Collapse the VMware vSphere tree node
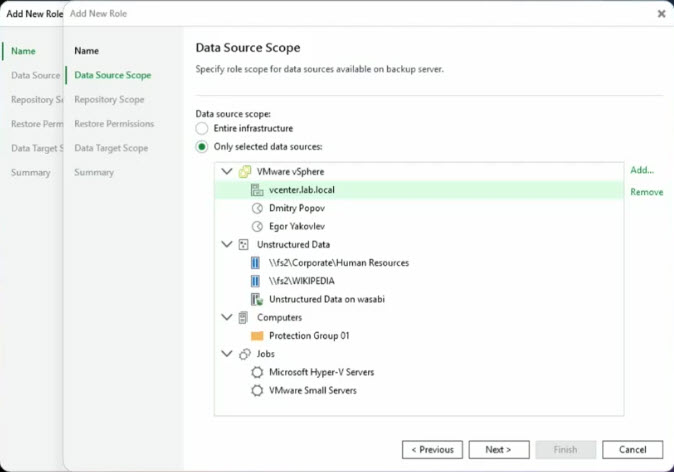 click(227, 171)
